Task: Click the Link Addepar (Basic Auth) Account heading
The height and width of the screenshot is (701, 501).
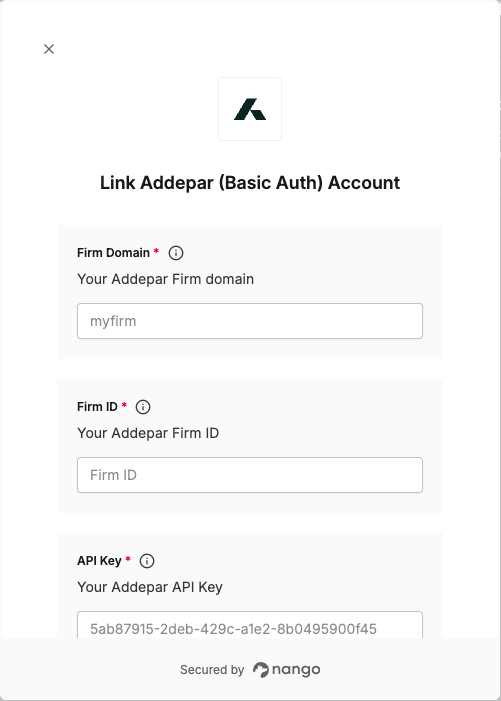Action: pyautogui.click(x=250, y=183)
